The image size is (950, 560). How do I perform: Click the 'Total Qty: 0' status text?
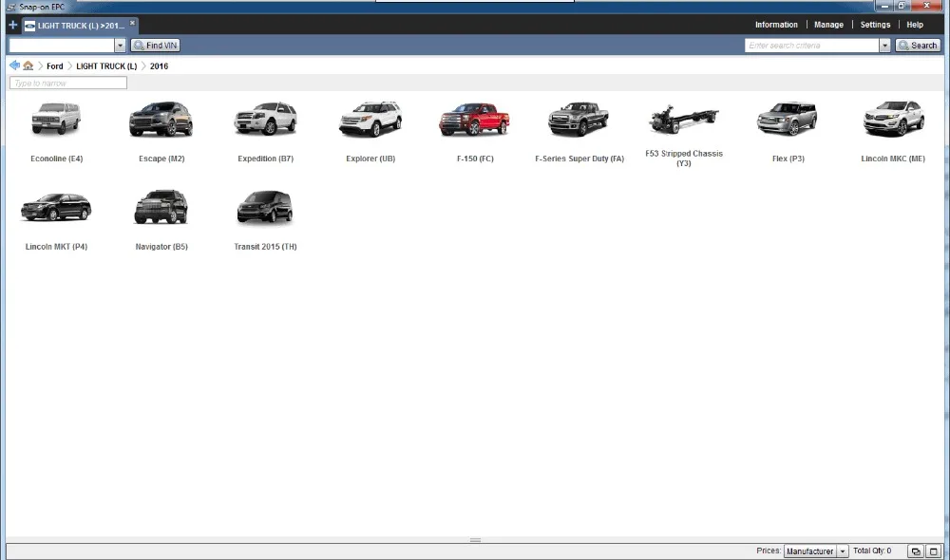872,551
